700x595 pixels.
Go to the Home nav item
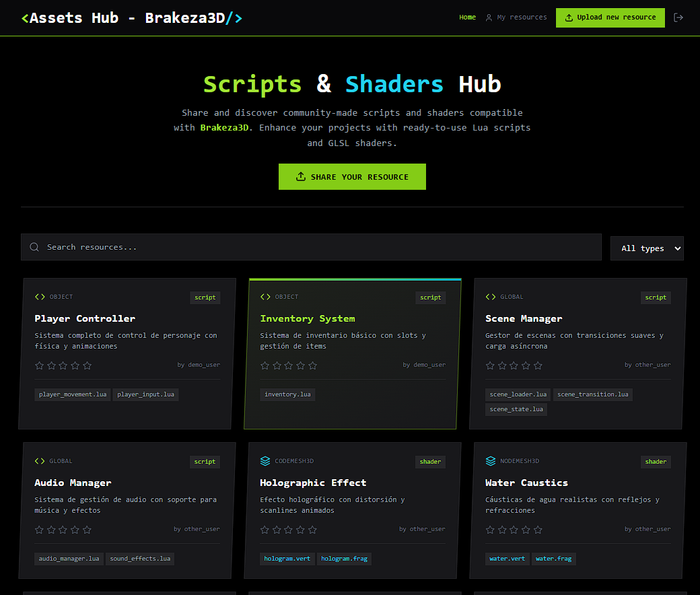click(467, 17)
